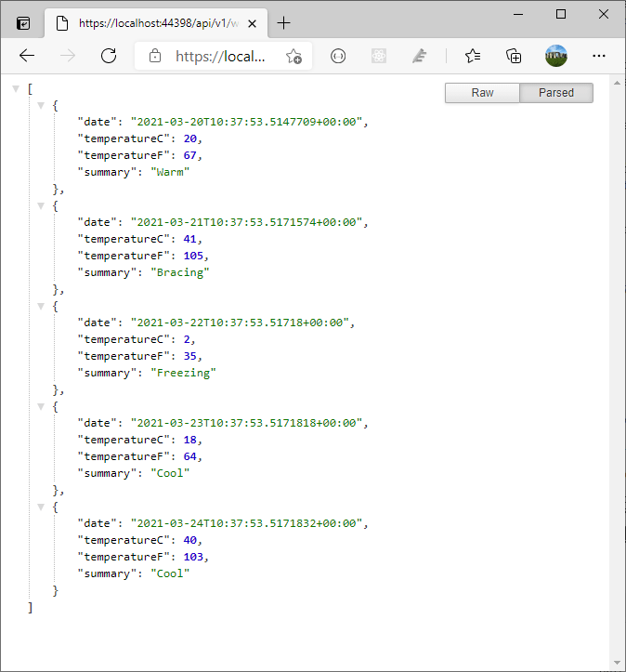
Task: Click scrollbar up arrow
Action: coord(617,83)
